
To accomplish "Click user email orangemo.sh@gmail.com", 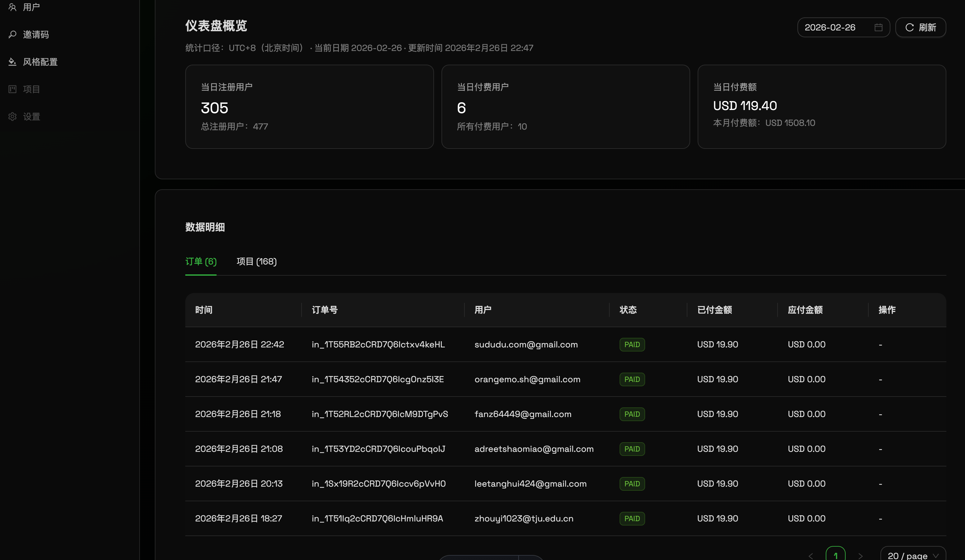I will click(527, 379).
